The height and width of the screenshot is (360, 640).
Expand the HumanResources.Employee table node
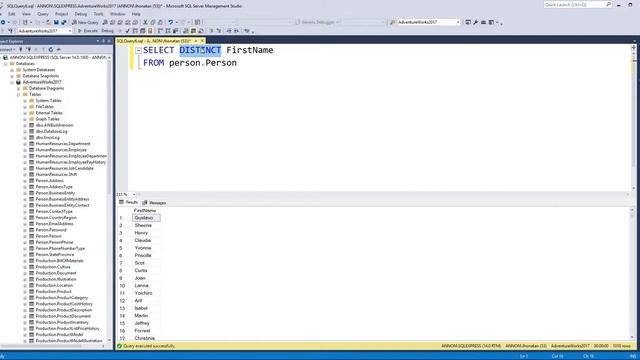tap(25, 150)
